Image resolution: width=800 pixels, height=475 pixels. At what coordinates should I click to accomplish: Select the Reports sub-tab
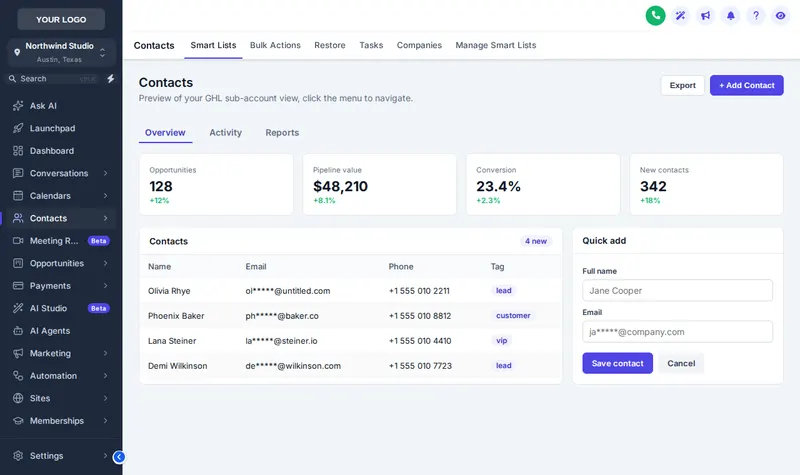(282, 133)
